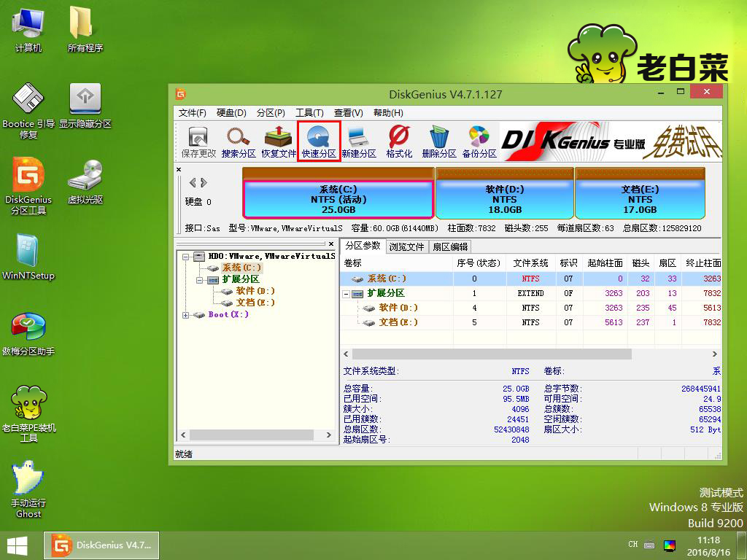Open the Search Partition (搜索分区) tool
The width and height of the screenshot is (747, 560).
point(239,141)
